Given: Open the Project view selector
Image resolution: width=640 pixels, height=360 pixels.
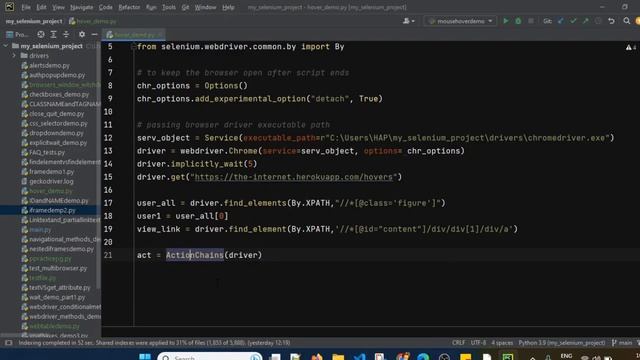Looking at the screenshot, I should click(17, 34).
